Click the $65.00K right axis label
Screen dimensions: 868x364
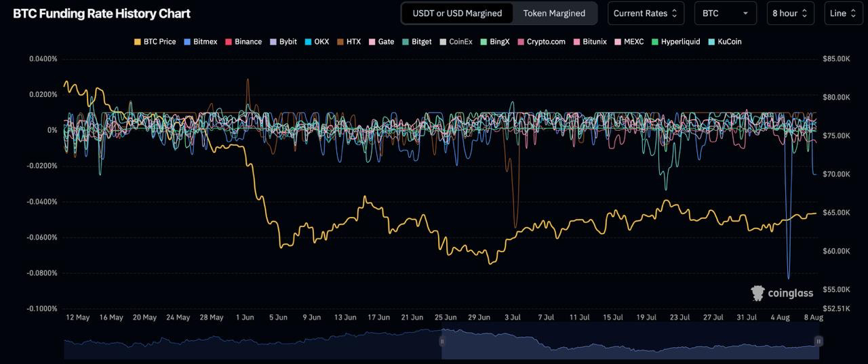836,212
